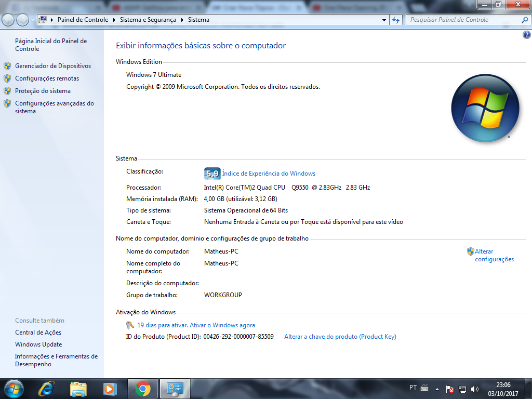Click the PT language indicator
This screenshot has height=399, width=532.
click(x=413, y=387)
